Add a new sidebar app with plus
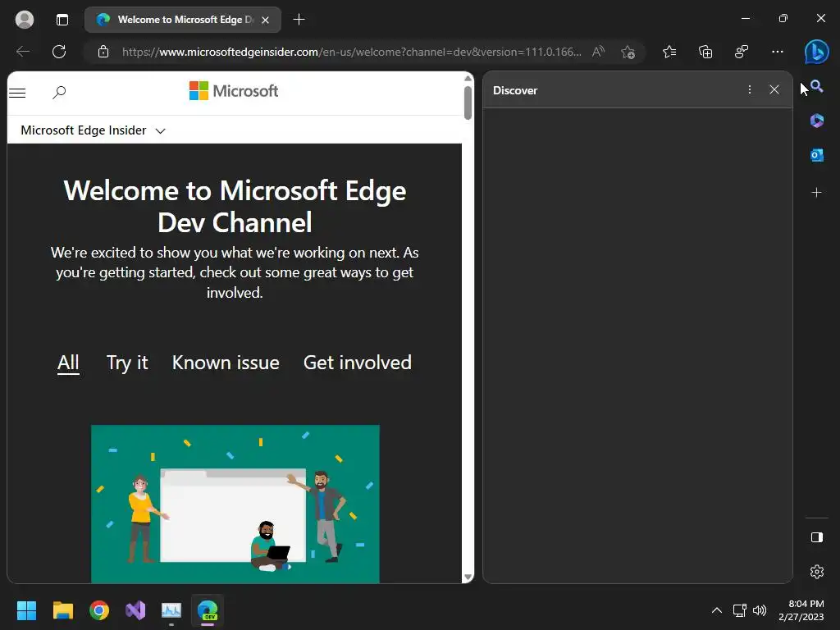This screenshot has width=840, height=630. point(816,192)
